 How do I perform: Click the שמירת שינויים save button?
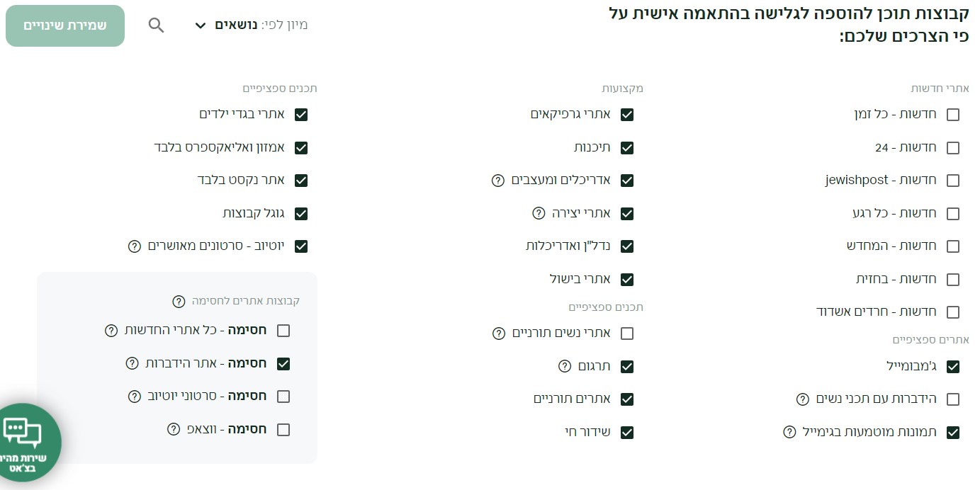click(x=65, y=25)
